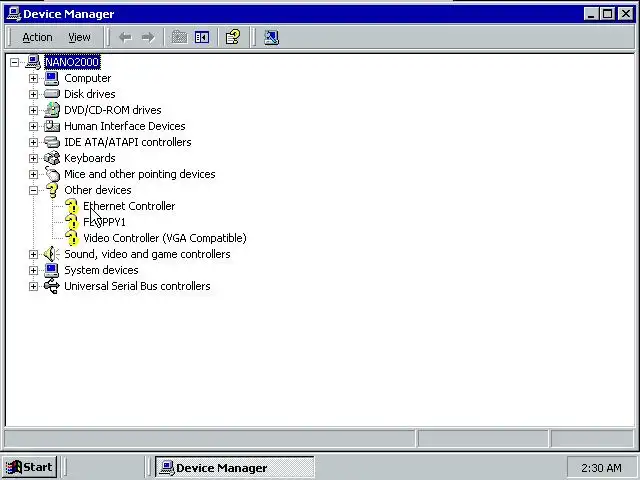Image resolution: width=640 pixels, height=480 pixels.
Task: Click the warning icon beside FLOPPY1
Action: pos(71,222)
